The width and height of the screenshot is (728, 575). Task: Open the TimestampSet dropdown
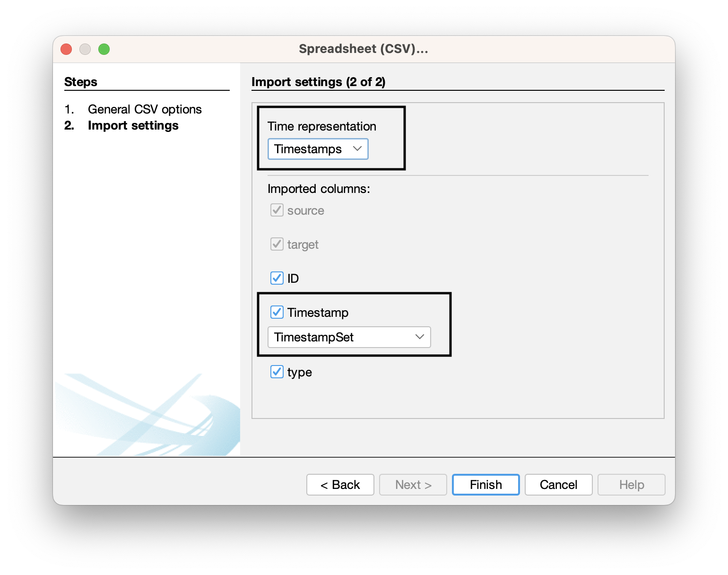(x=348, y=337)
